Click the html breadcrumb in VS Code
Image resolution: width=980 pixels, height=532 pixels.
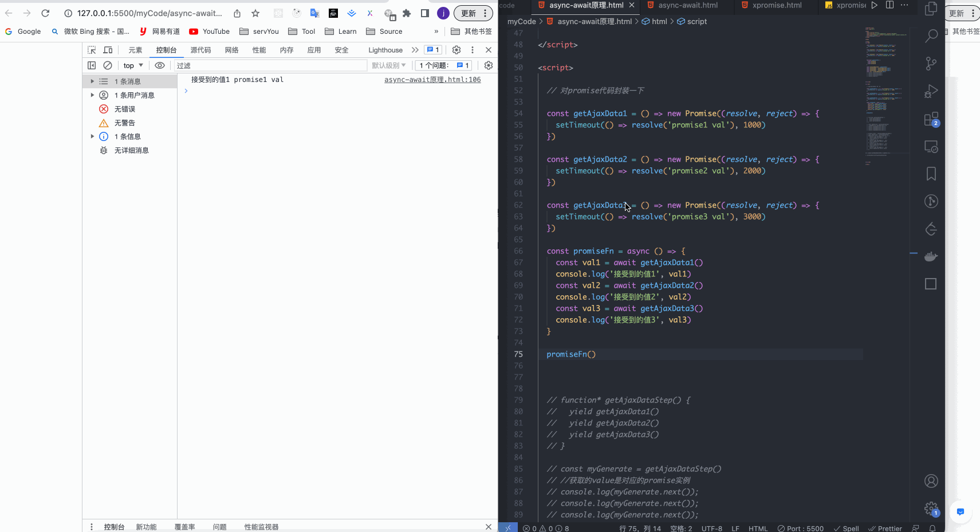(x=654, y=21)
